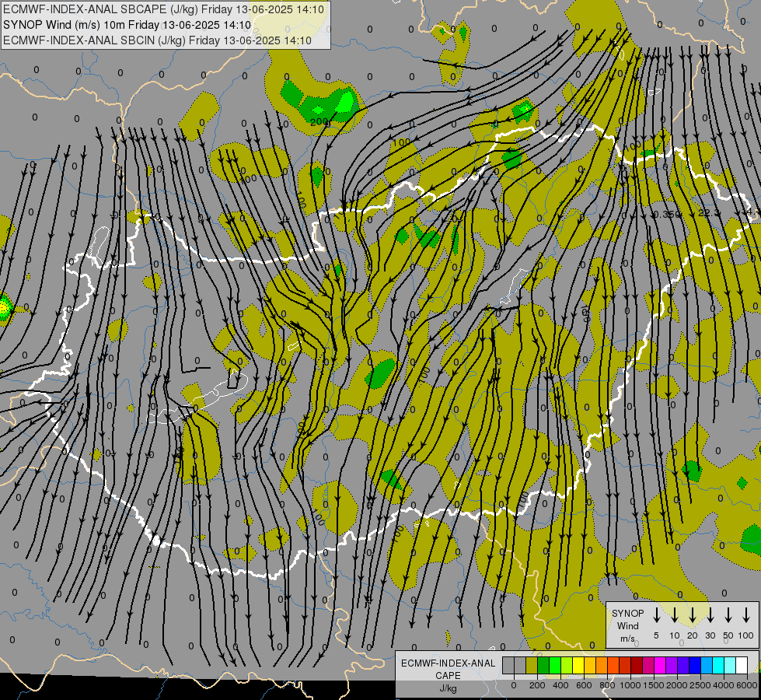Image resolution: width=761 pixels, height=700 pixels.
Task: Click the wind legend arrow labeled 100
Action: tap(746, 615)
